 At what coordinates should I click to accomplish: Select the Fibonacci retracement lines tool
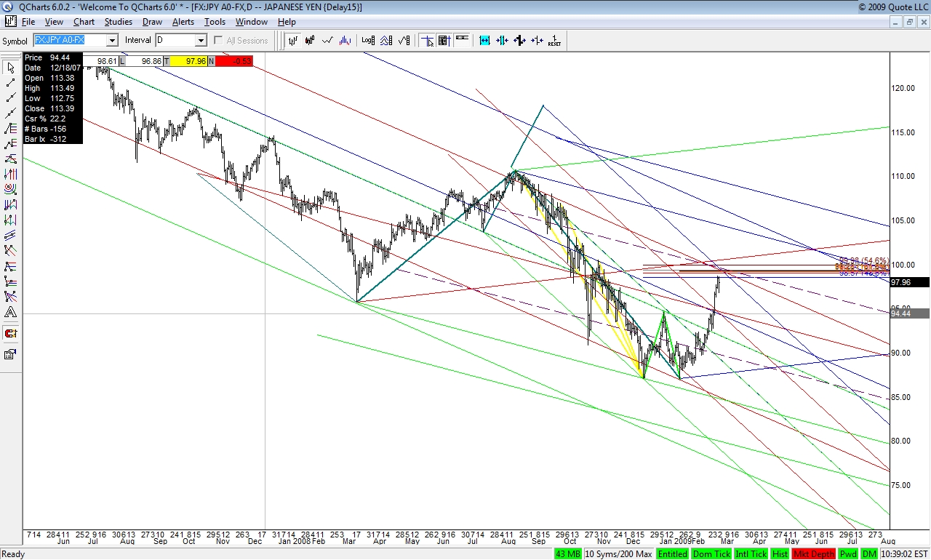(x=10, y=129)
